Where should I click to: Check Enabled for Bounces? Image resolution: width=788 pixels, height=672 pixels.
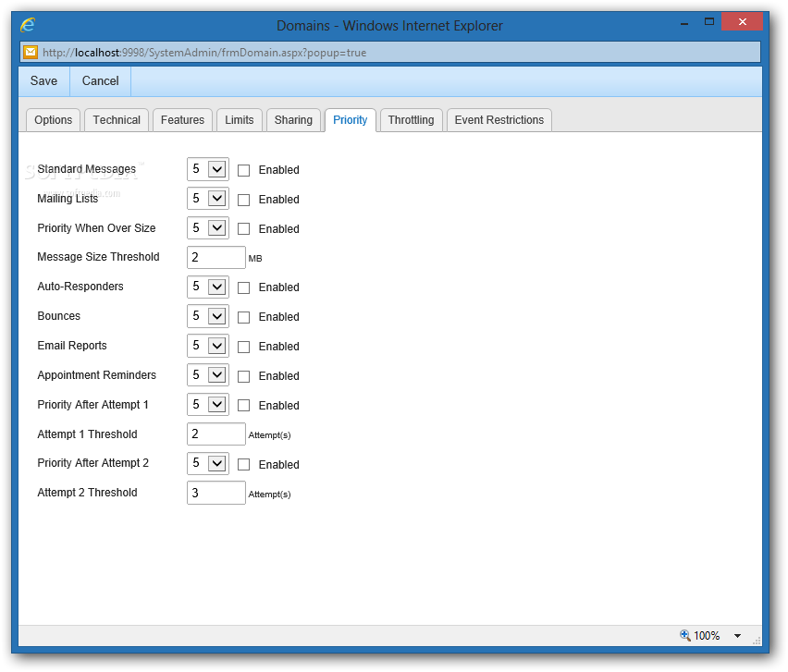(244, 317)
